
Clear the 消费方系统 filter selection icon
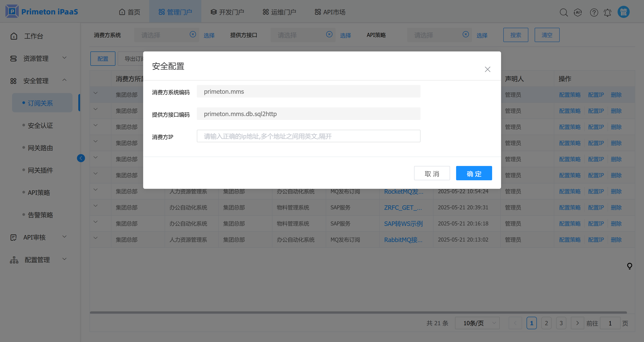point(193,34)
